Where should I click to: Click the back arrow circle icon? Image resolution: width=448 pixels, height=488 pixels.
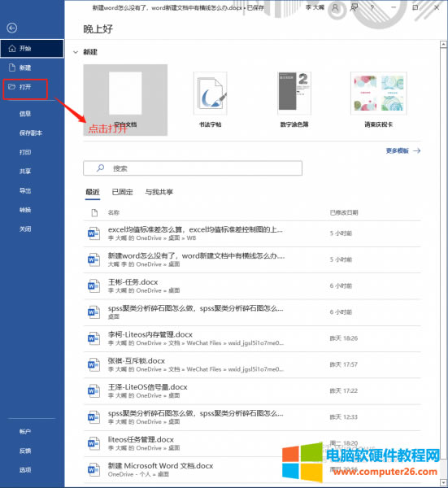(x=12, y=28)
